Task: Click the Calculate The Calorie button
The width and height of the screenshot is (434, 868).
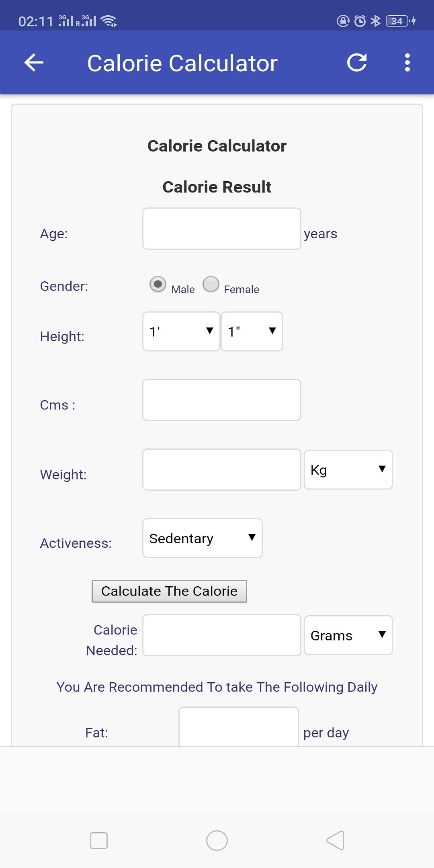Action: point(169,591)
